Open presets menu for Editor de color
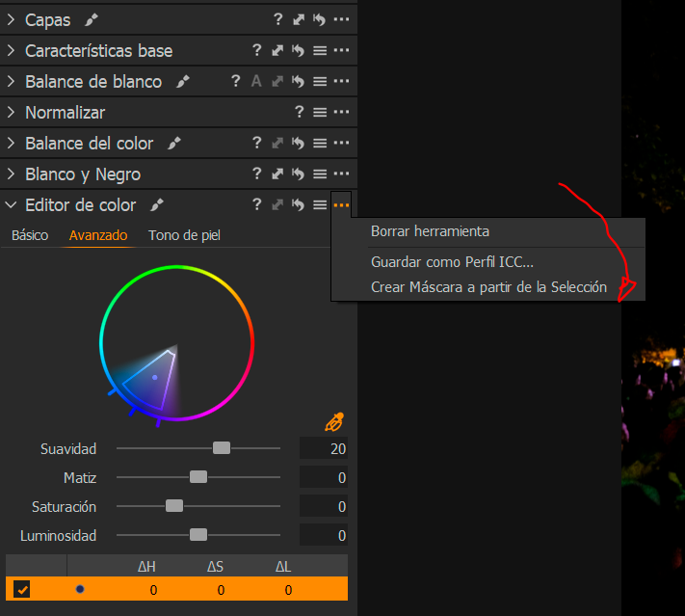Screen dimensions: 685x616 coord(320,204)
